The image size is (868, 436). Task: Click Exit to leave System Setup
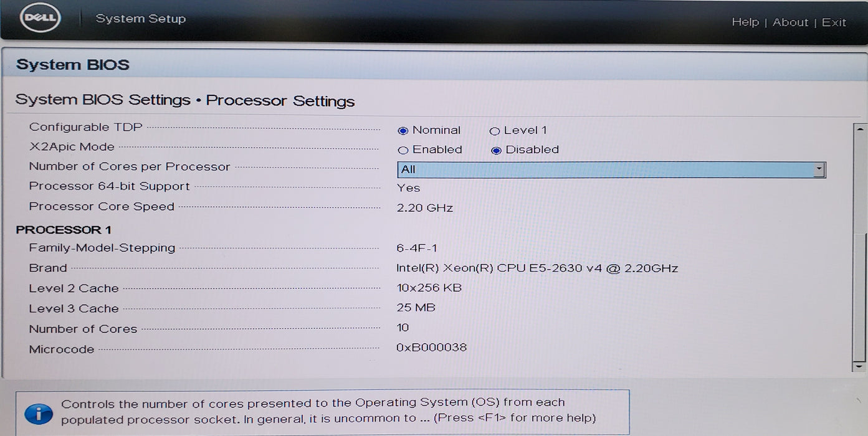[x=834, y=22]
